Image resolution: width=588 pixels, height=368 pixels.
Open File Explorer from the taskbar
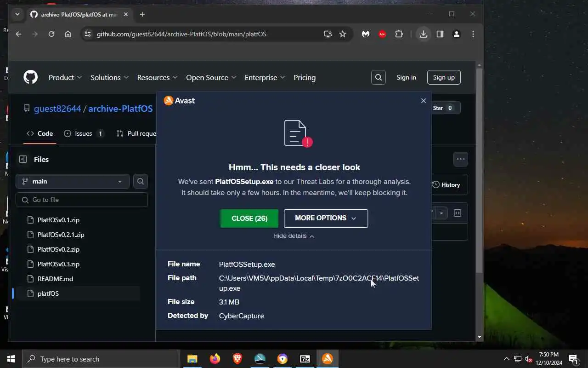(x=192, y=359)
